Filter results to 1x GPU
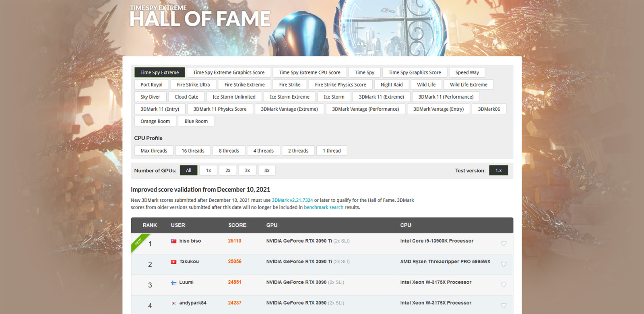 [x=208, y=170]
